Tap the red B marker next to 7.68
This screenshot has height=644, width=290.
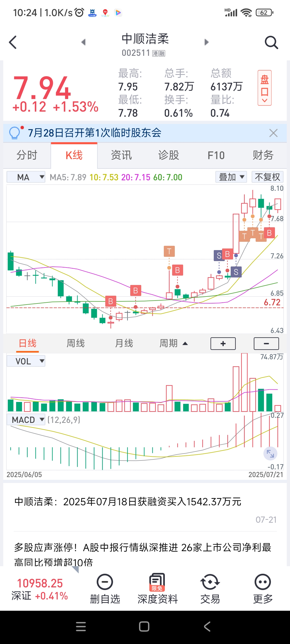tap(269, 233)
